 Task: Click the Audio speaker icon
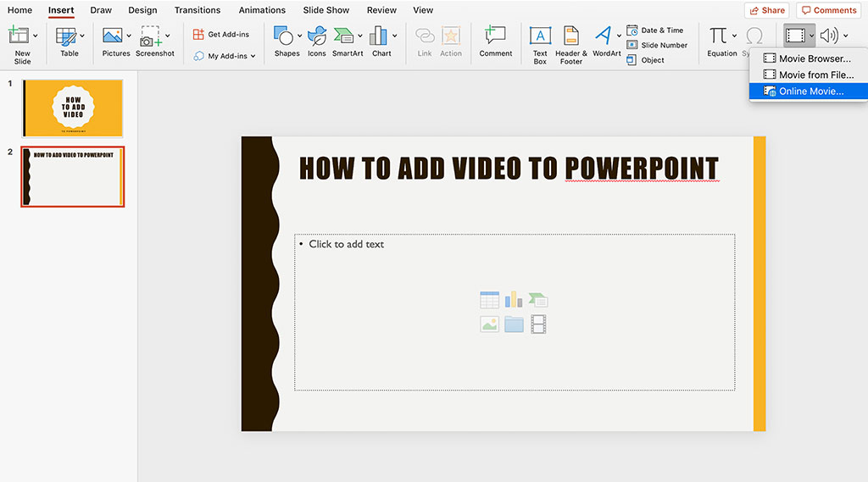point(829,36)
